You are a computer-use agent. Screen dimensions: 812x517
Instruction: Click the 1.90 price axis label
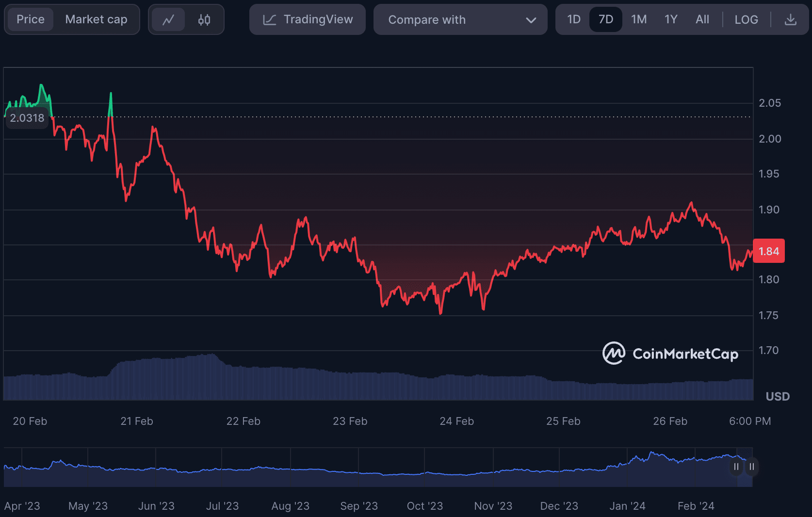coord(769,210)
